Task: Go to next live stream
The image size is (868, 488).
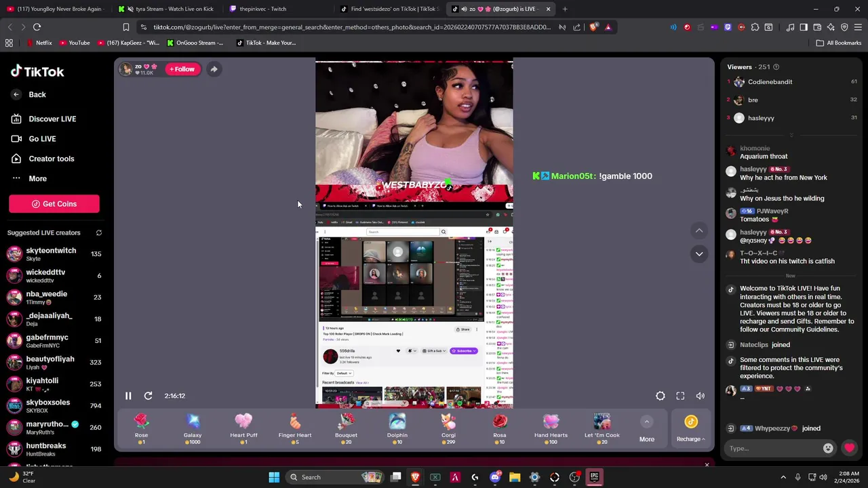Action: coord(699,253)
